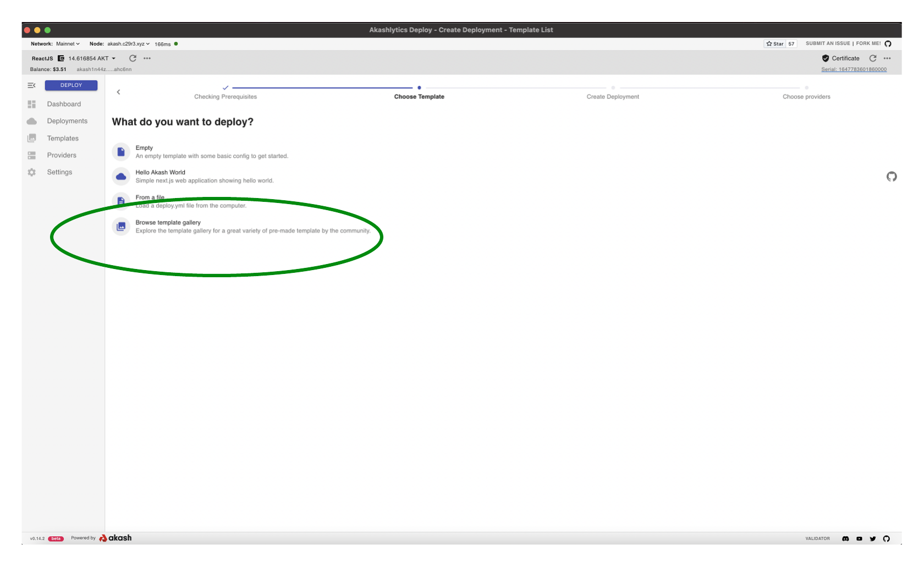Click SUBMIT AN ISSUE link

click(x=828, y=43)
